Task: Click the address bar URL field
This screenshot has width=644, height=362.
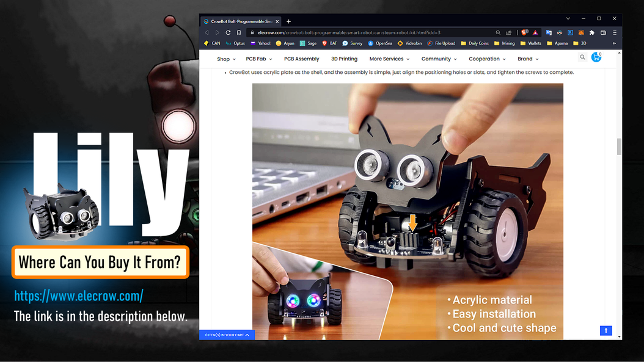Action: point(370,32)
